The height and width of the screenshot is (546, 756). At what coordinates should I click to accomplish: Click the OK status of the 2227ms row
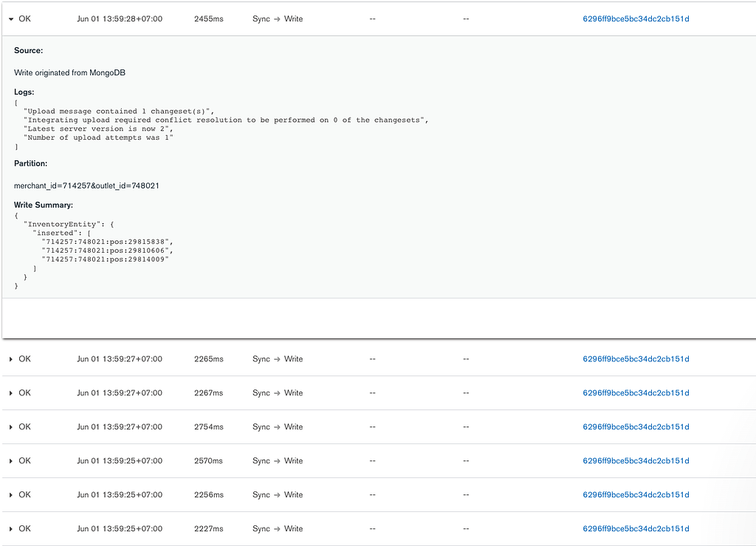[25, 529]
